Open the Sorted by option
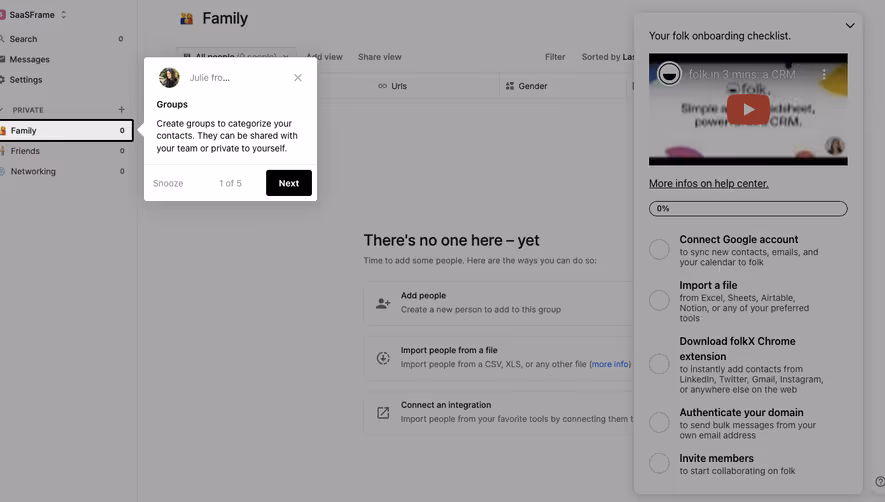Viewport: 885px width, 502px height. 608,57
